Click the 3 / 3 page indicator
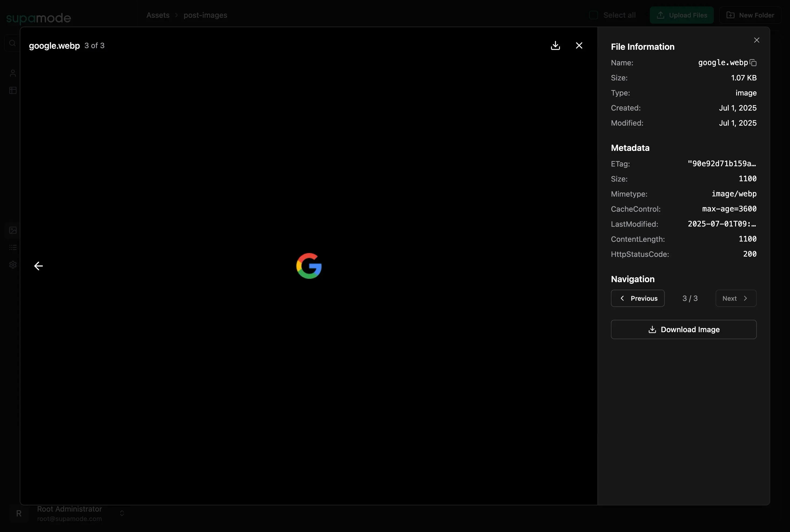Screen dimensions: 790x532 click(690, 298)
